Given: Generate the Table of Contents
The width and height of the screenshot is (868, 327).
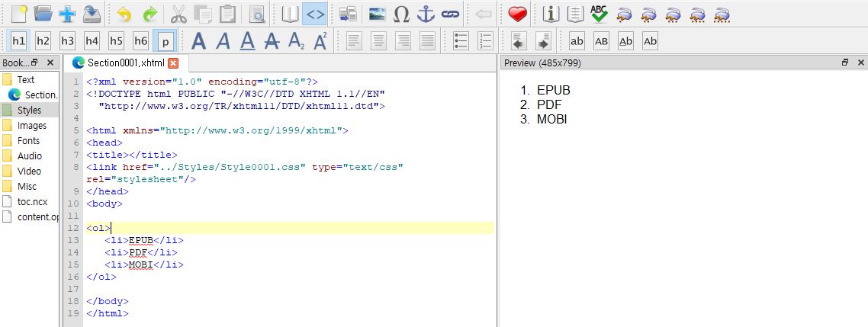Looking at the screenshot, I should (575, 14).
